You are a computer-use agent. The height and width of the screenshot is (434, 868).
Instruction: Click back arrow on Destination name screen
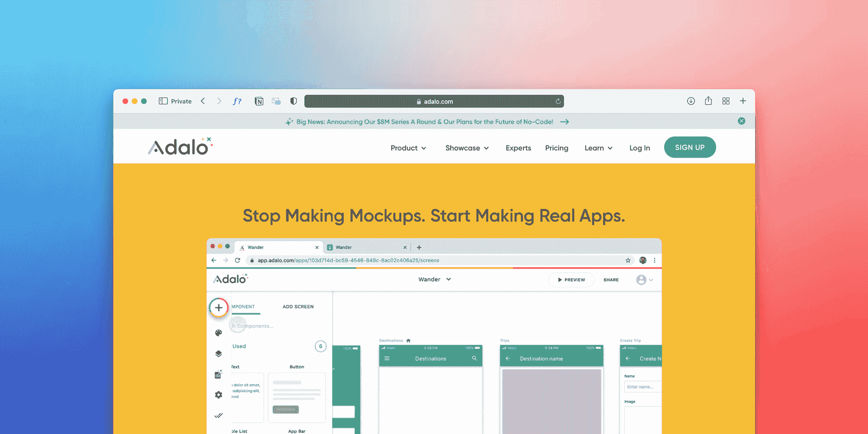508,359
